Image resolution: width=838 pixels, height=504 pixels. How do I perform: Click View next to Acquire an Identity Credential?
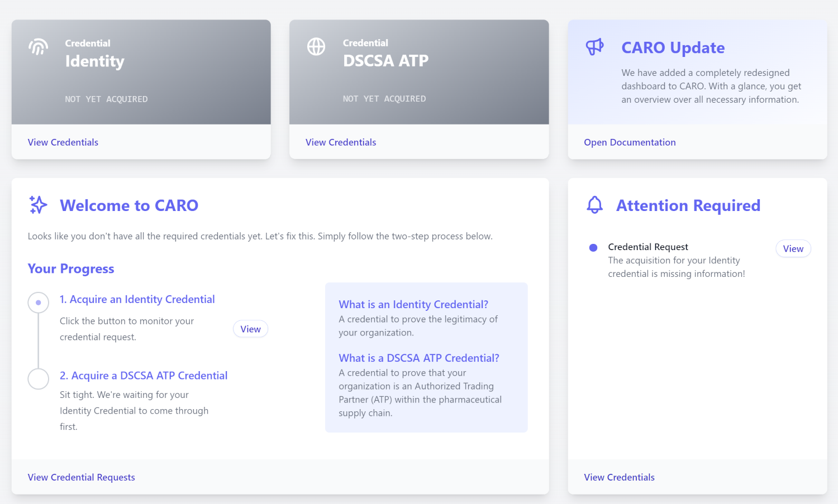pos(250,329)
